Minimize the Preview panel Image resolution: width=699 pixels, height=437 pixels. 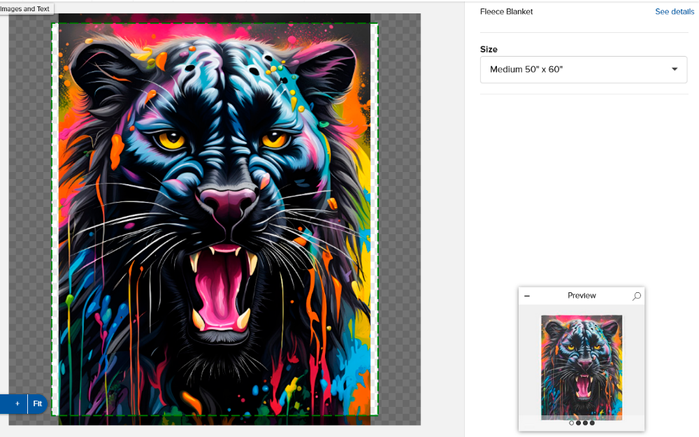click(x=527, y=296)
